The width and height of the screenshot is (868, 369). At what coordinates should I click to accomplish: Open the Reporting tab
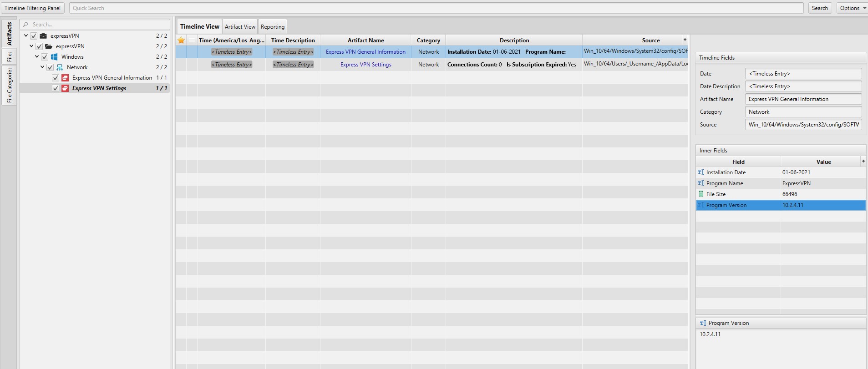coord(273,26)
